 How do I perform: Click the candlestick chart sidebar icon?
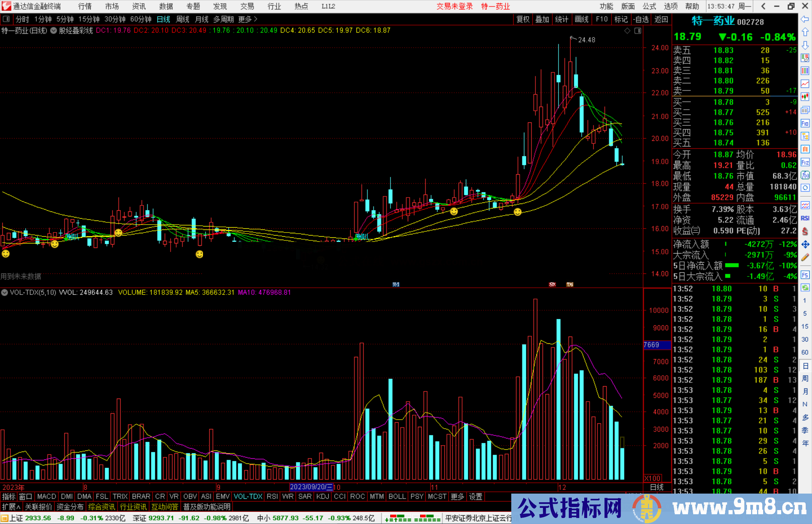click(x=805, y=97)
